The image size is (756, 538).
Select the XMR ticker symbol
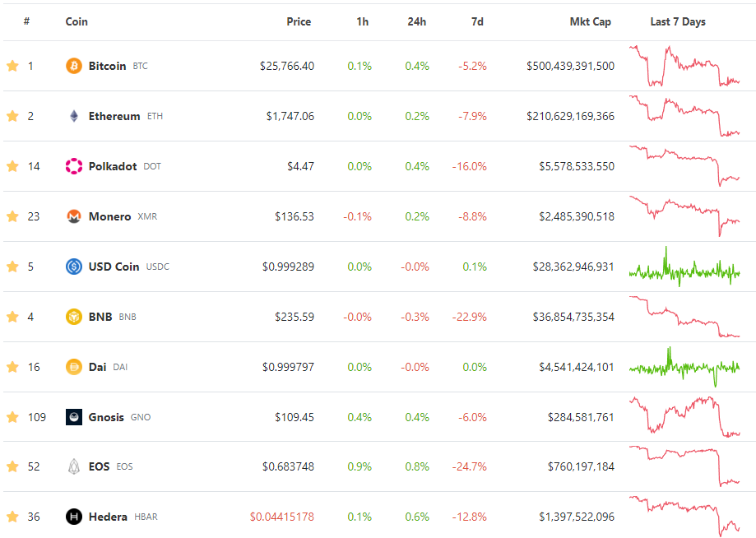coord(147,216)
